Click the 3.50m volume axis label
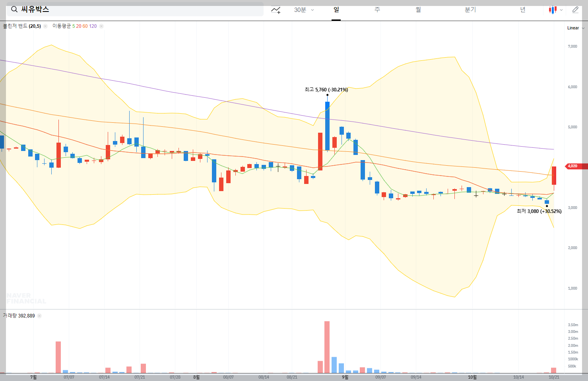The height and width of the screenshot is (381, 588). point(573,325)
